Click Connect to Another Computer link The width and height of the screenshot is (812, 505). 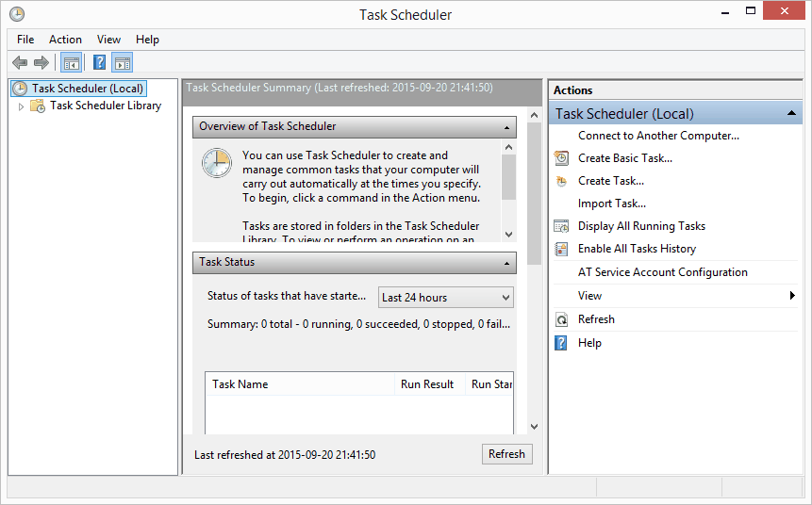658,136
